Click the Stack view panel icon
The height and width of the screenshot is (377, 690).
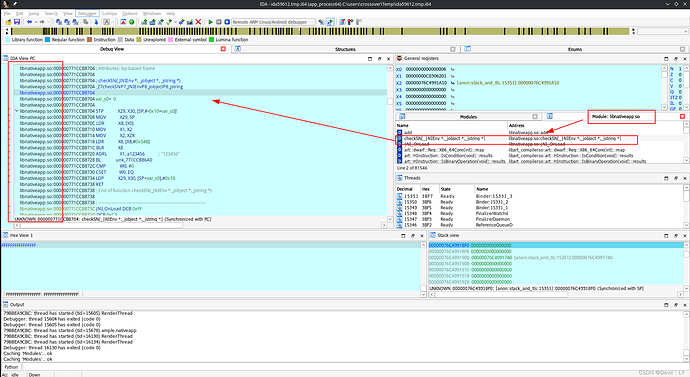433,235
